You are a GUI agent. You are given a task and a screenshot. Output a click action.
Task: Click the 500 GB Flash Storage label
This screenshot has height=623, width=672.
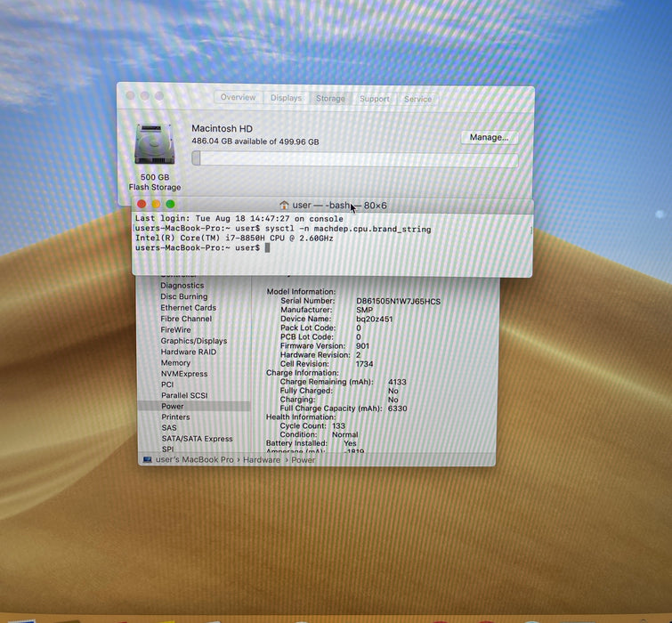coord(155,182)
